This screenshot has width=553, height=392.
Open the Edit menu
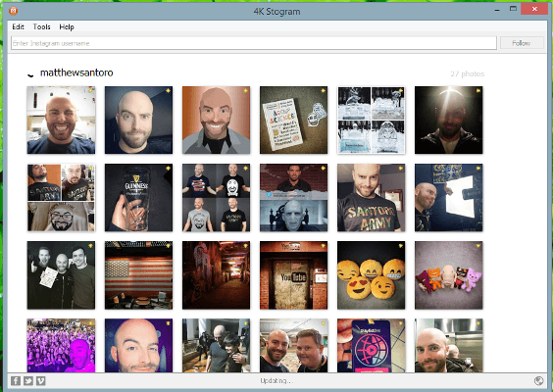[18, 26]
